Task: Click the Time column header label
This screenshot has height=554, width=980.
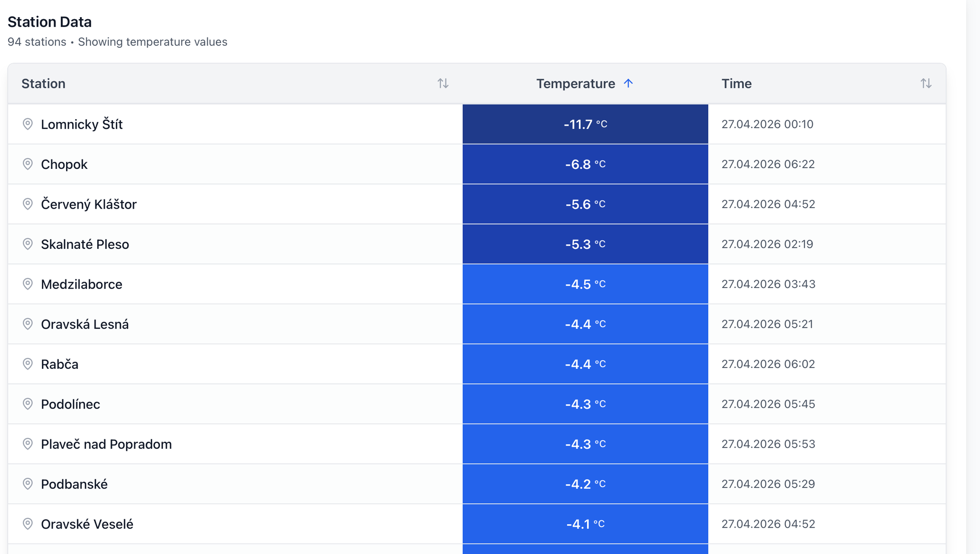Action: click(736, 84)
